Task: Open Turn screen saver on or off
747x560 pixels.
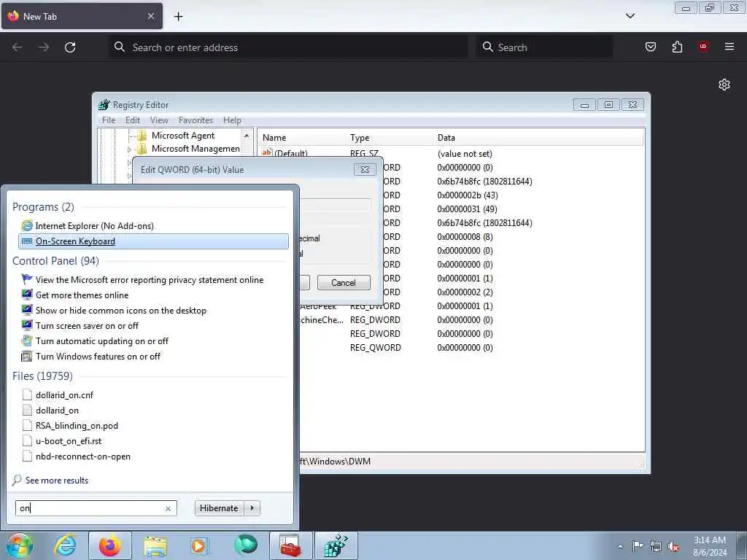Action: tap(87, 326)
